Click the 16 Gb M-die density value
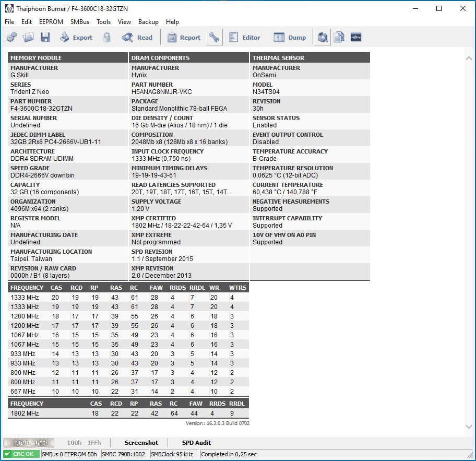This screenshot has height=461, width=476. (180, 125)
